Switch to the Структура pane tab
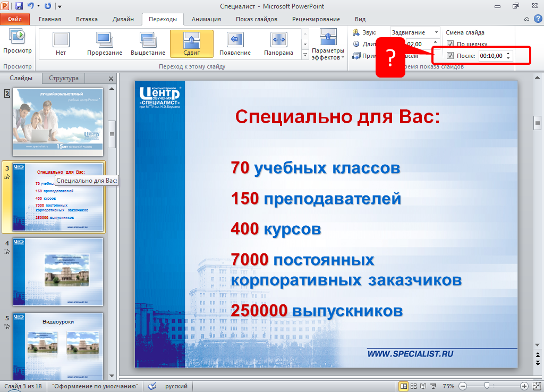This screenshot has width=544, height=392. pos(64,78)
